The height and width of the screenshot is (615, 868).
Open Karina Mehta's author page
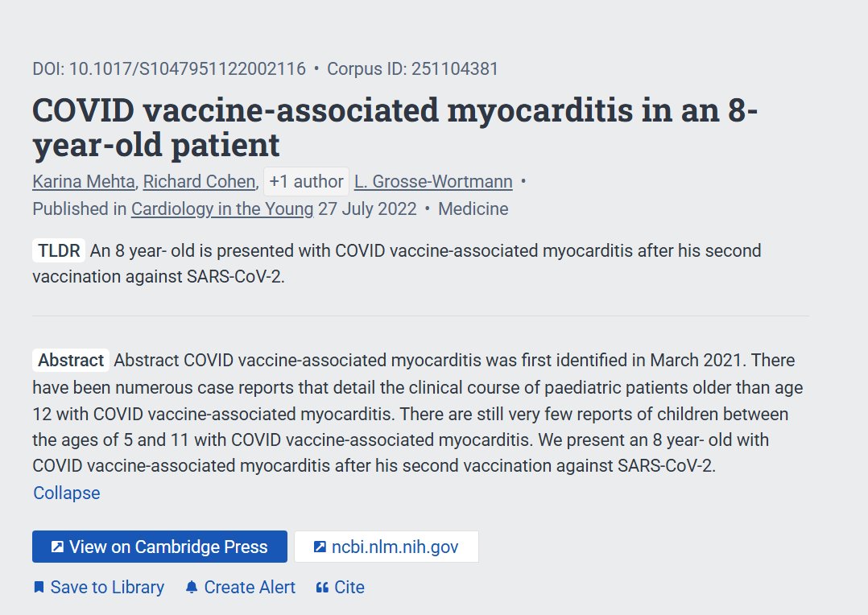84,182
